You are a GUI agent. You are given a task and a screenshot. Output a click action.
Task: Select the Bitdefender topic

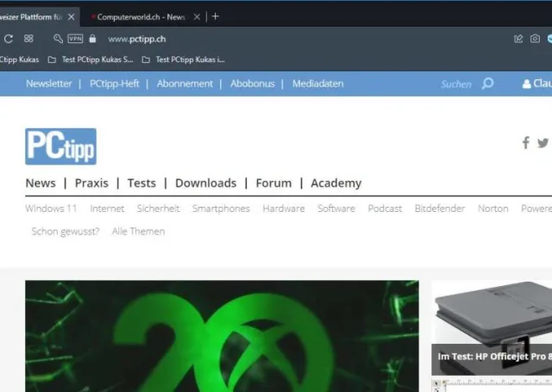(440, 208)
